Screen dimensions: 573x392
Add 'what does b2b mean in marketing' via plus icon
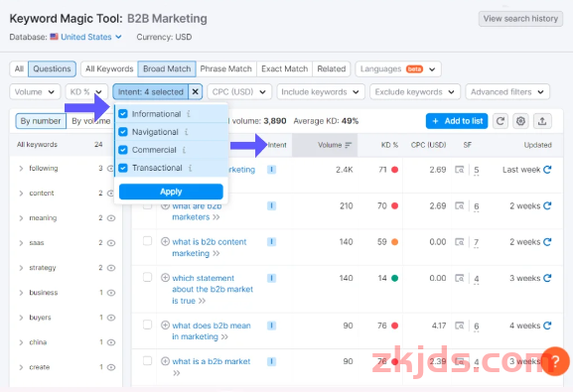(165, 325)
